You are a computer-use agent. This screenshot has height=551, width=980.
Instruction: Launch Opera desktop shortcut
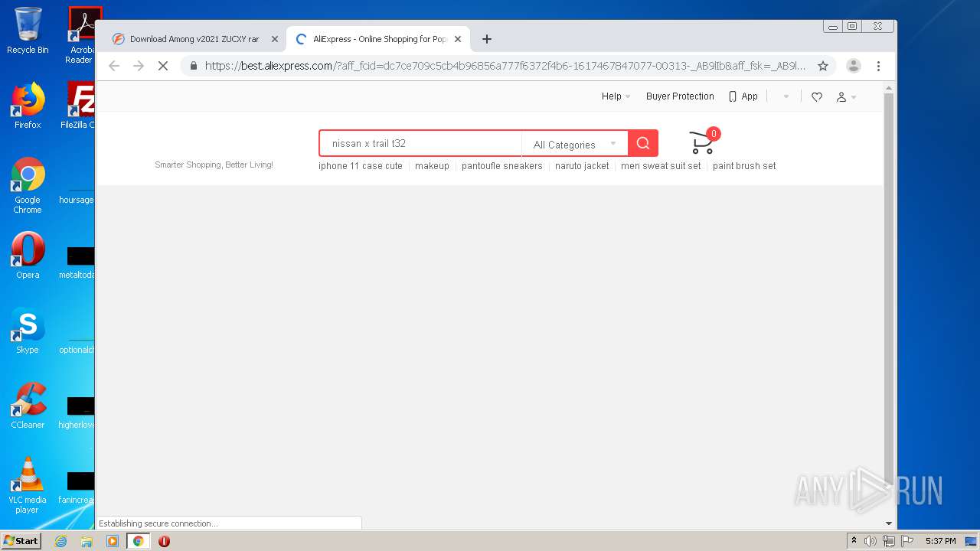pos(28,256)
